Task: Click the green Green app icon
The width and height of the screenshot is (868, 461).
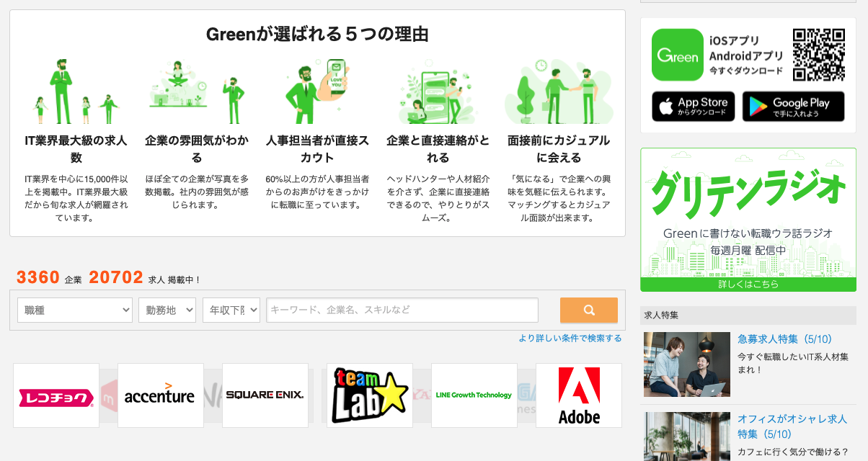Action: click(x=678, y=55)
